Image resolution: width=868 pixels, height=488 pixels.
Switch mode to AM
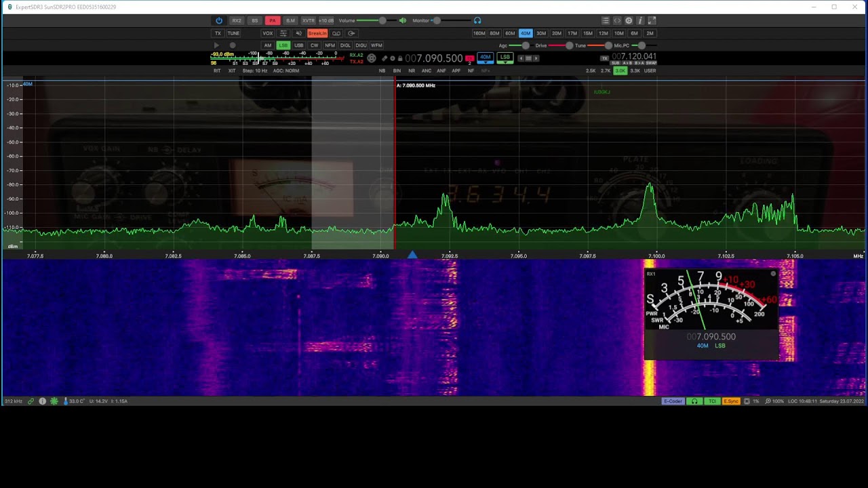coord(268,45)
